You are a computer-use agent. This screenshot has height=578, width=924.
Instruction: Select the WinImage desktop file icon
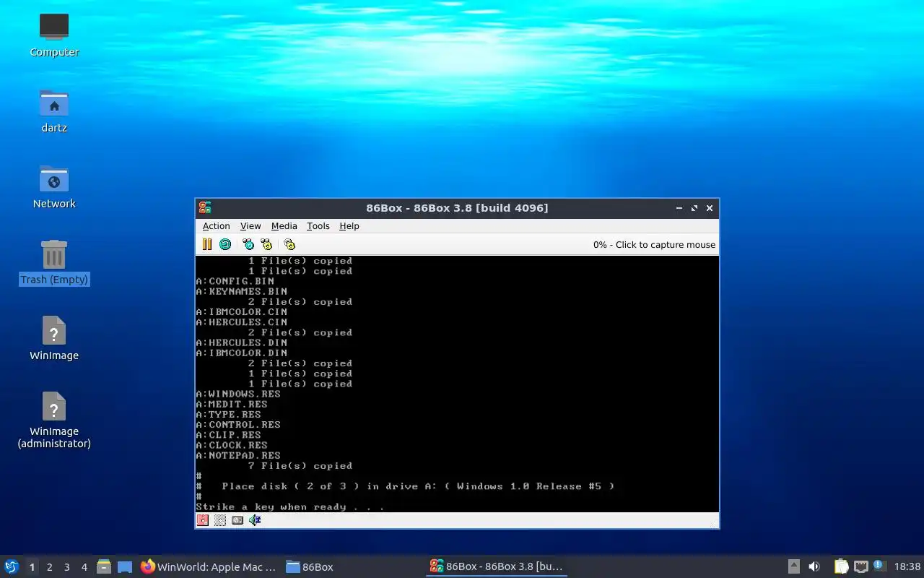click(54, 338)
